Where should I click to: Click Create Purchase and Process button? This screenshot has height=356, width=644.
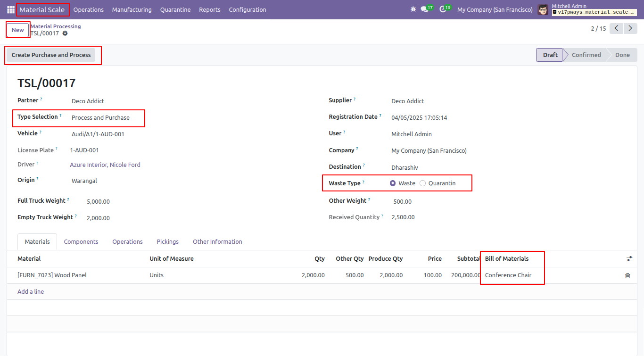coord(51,55)
